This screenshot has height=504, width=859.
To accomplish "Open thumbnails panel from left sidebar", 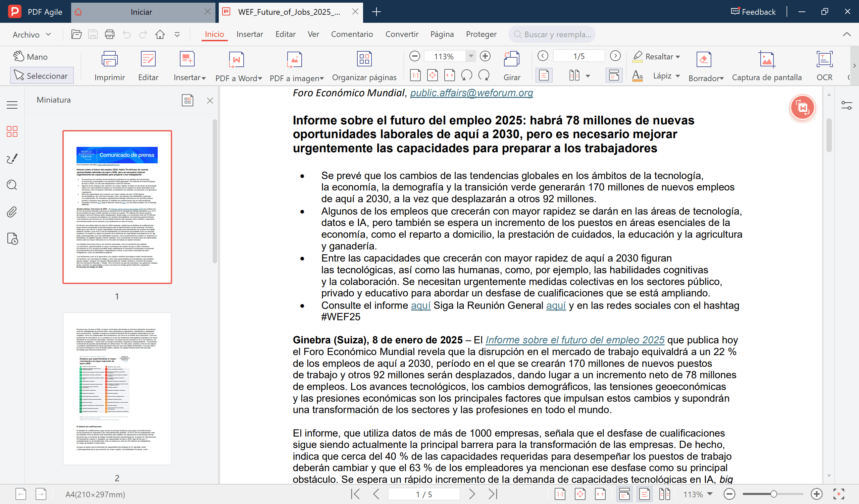I will click(12, 131).
